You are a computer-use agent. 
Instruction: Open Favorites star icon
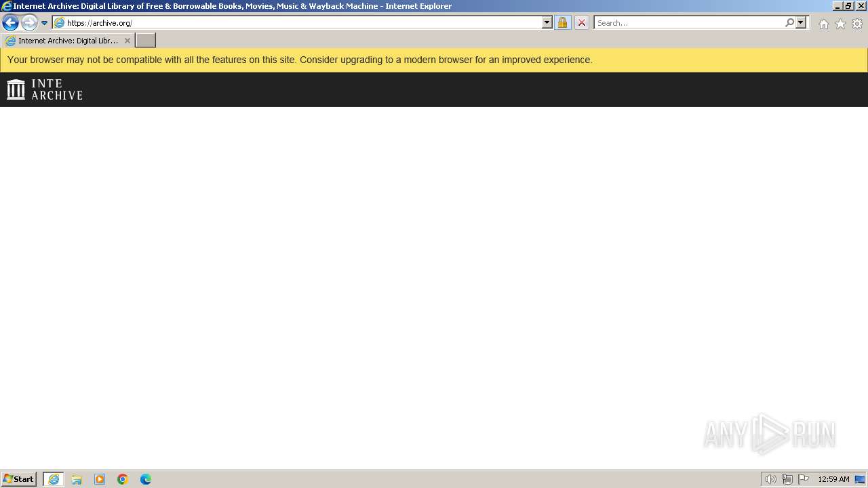tap(840, 24)
